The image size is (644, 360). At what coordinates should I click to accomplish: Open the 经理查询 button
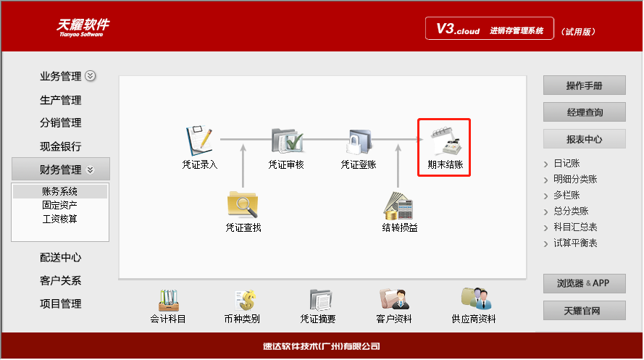tap(584, 112)
